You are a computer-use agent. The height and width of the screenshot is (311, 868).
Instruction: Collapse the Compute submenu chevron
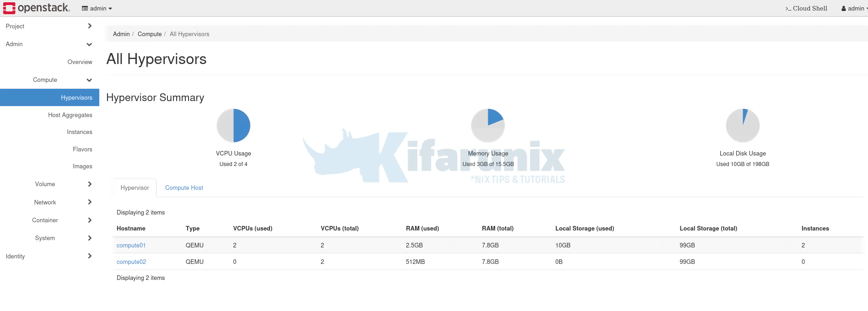[x=89, y=80]
